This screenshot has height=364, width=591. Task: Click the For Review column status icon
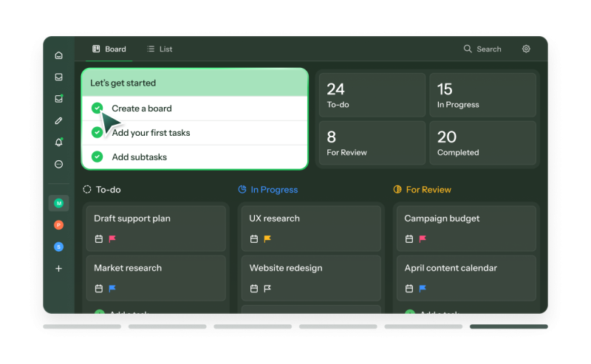coord(397,189)
